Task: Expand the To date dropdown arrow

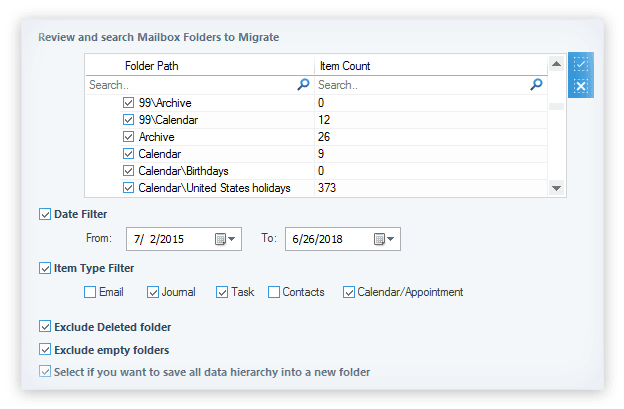Action: point(393,239)
